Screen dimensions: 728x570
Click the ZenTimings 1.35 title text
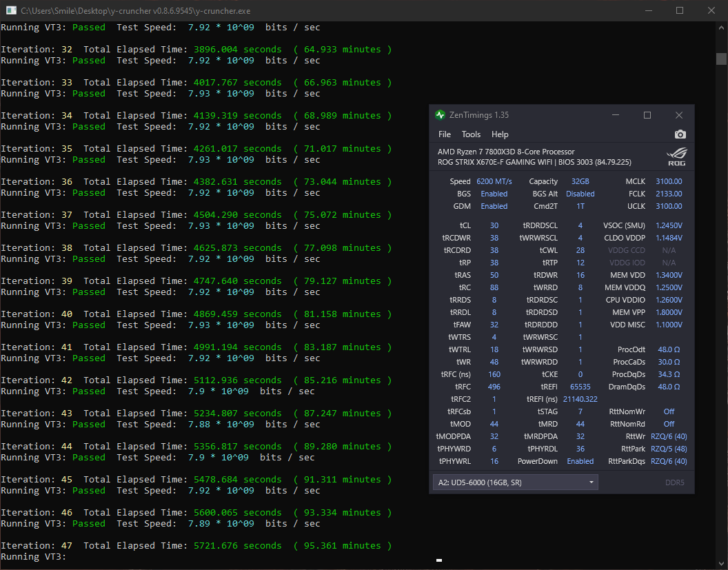[478, 115]
